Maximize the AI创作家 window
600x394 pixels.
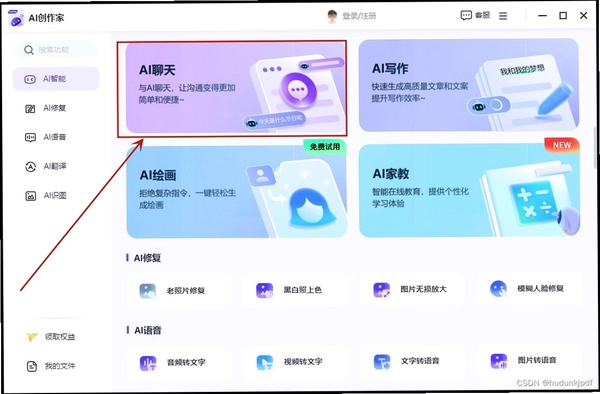pyautogui.click(x=563, y=16)
